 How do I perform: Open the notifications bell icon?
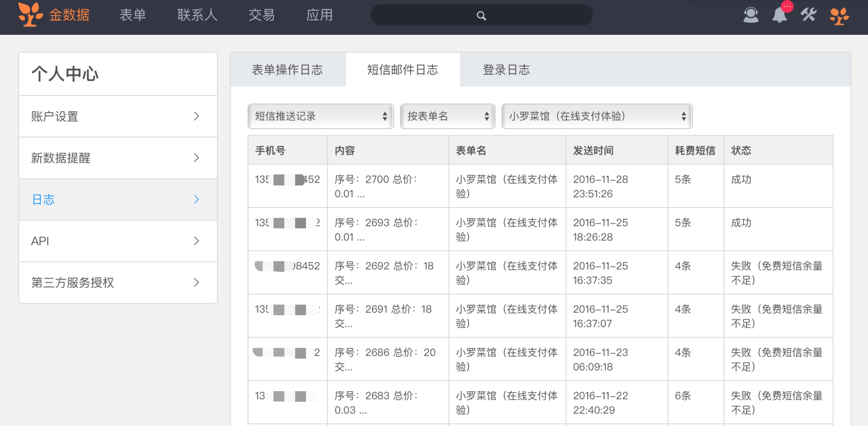[x=779, y=15]
